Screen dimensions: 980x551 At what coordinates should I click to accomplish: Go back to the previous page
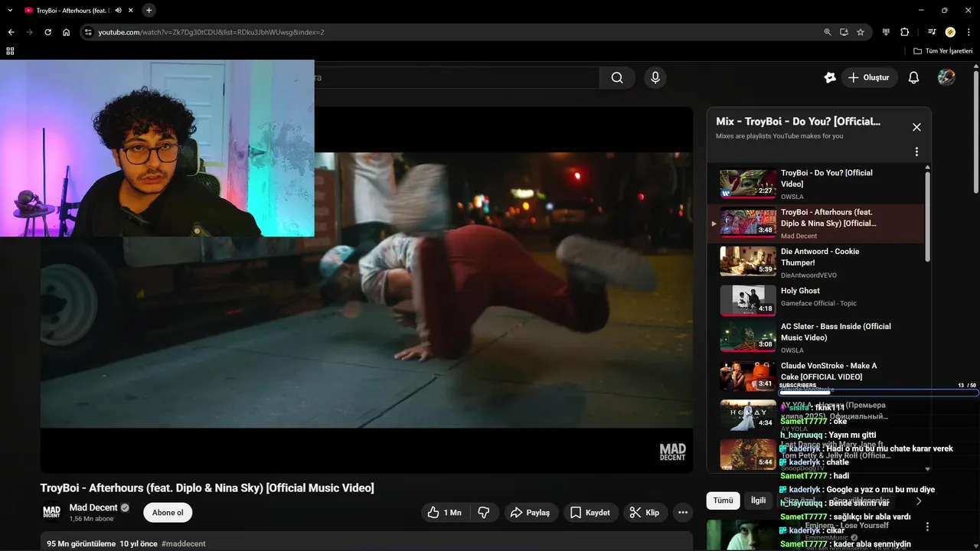tap(11, 32)
